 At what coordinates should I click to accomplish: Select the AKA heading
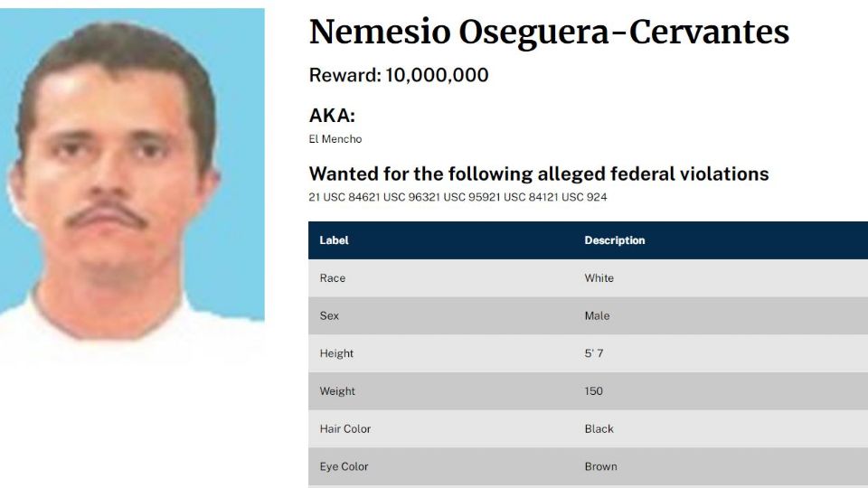[x=332, y=116]
